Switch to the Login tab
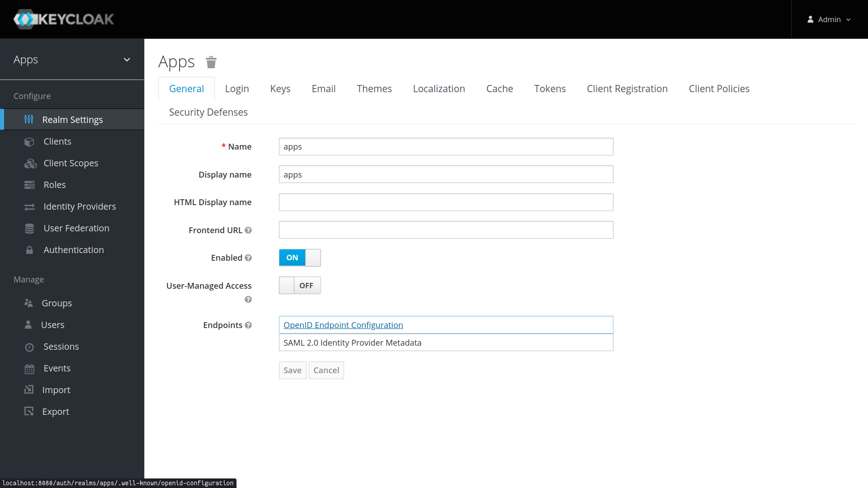This screenshot has height=488, width=868. [237, 89]
